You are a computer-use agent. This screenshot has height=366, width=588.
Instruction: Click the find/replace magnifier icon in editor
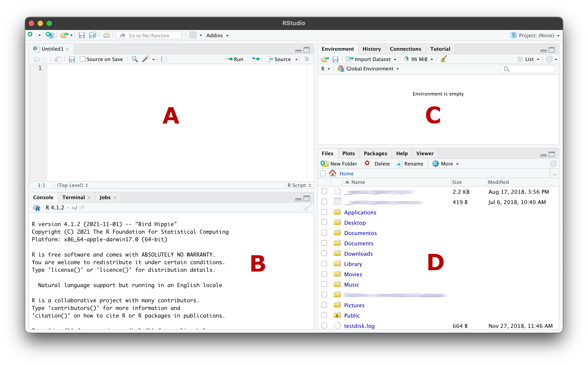coord(135,59)
